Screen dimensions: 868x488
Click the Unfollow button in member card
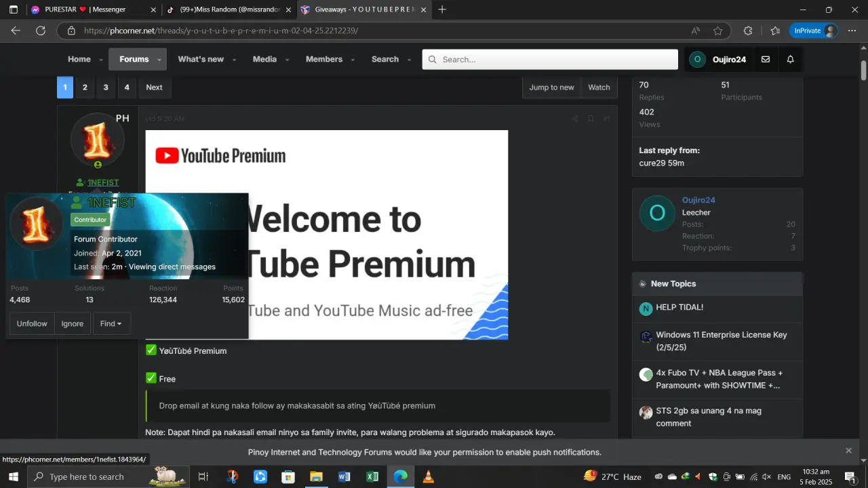[32, 323]
